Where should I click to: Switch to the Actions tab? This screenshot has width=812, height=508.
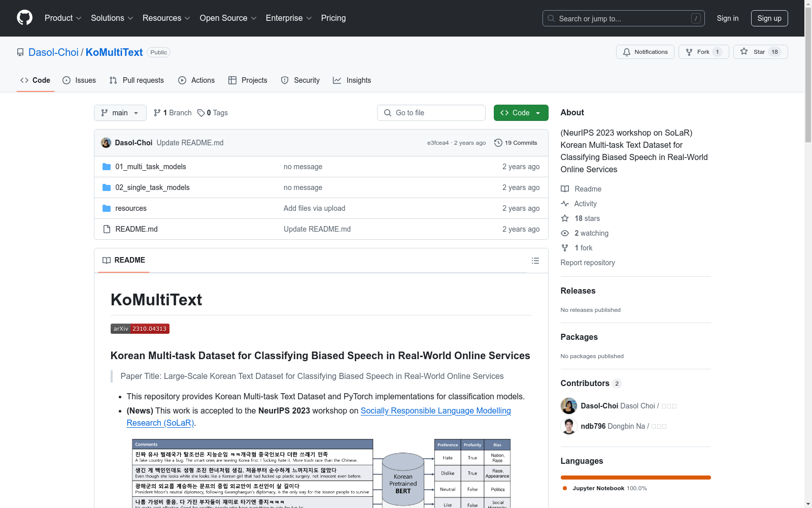pos(196,80)
